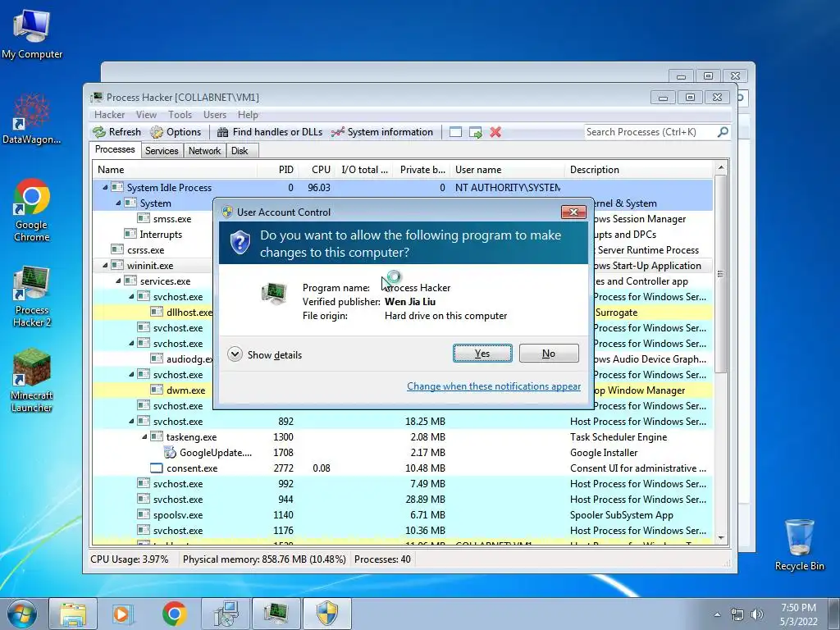
Task: Click No in the UAC dialog
Action: (x=549, y=354)
